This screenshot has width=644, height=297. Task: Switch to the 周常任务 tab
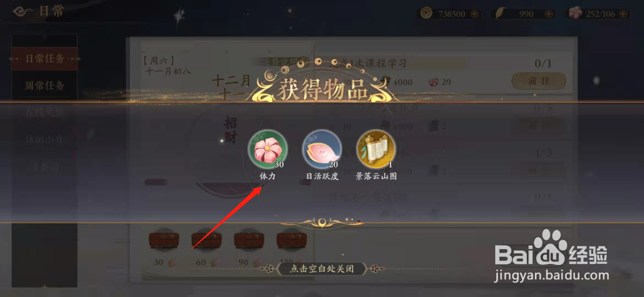(45, 86)
